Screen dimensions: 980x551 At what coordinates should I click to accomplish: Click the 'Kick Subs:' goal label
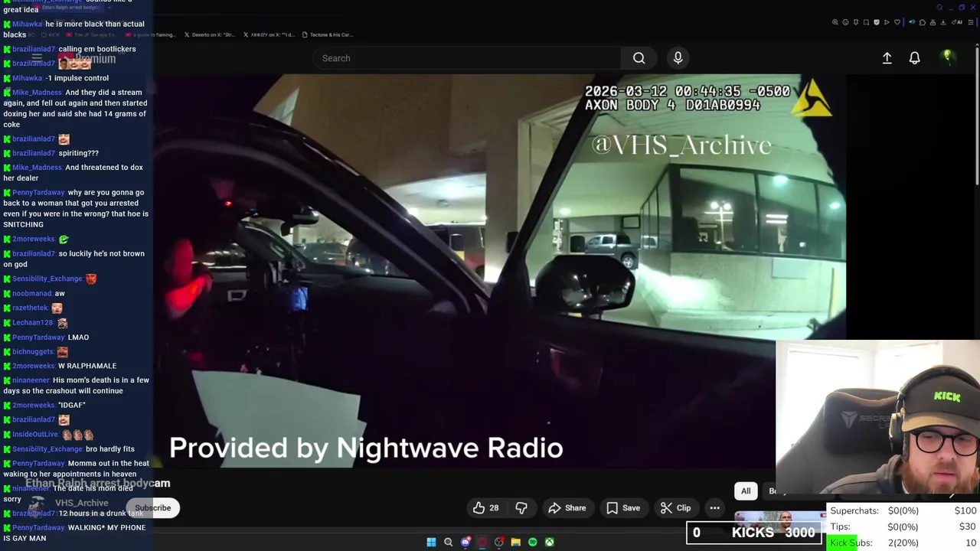pyautogui.click(x=851, y=543)
